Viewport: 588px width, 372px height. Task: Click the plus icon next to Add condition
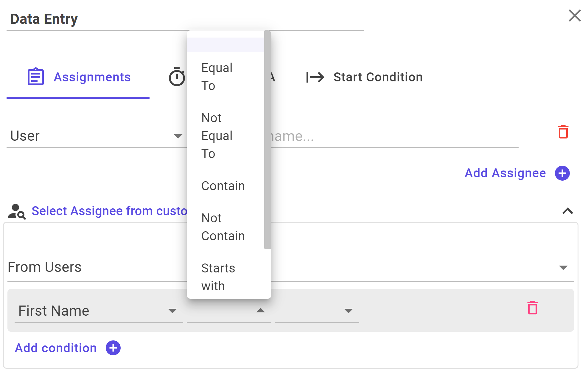[113, 348]
